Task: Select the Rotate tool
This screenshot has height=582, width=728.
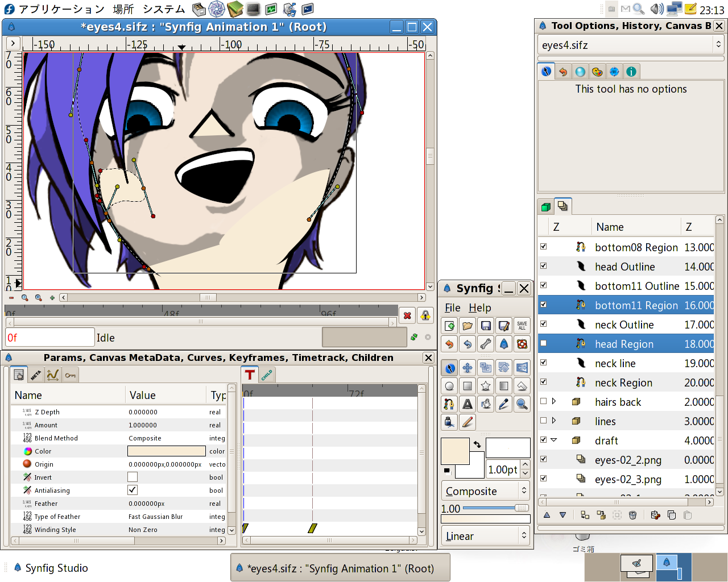Action: [x=504, y=368]
